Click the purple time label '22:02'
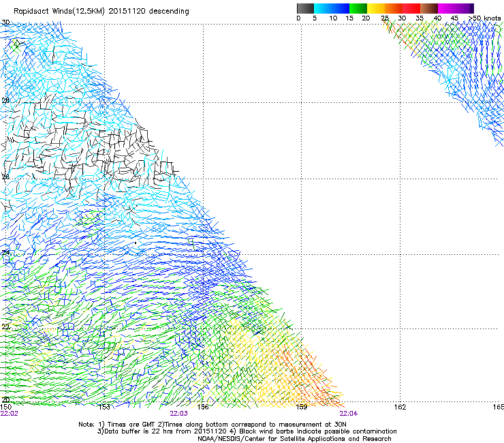This screenshot has width=504, height=443. click(10, 414)
